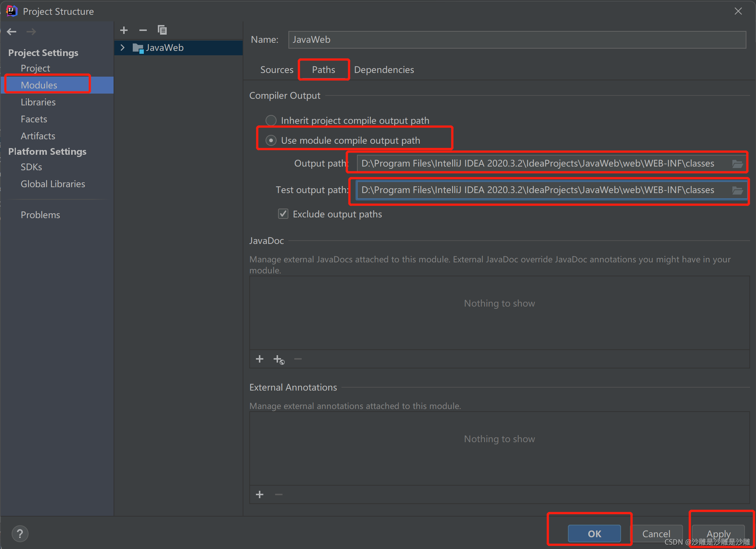Viewport: 756px width, 549px height.
Task: Switch to the Sources tab
Action: (277, 70)
